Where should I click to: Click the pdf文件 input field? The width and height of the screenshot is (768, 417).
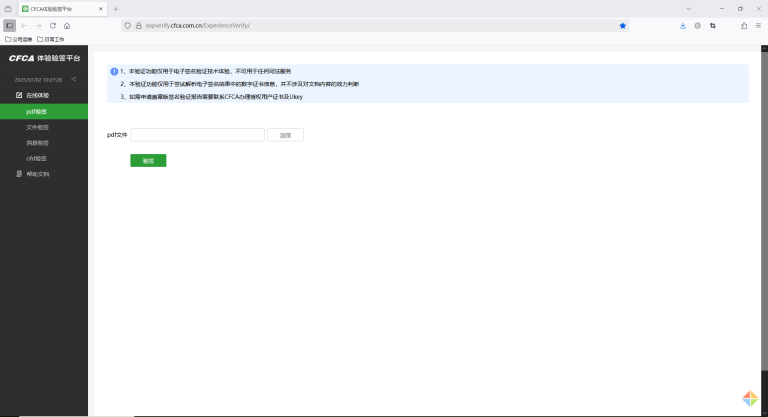197,134
